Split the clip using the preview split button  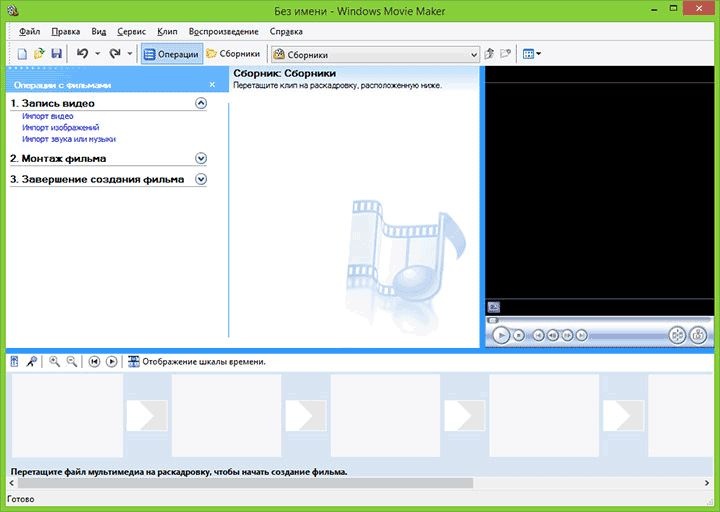[x=676, y=336]
